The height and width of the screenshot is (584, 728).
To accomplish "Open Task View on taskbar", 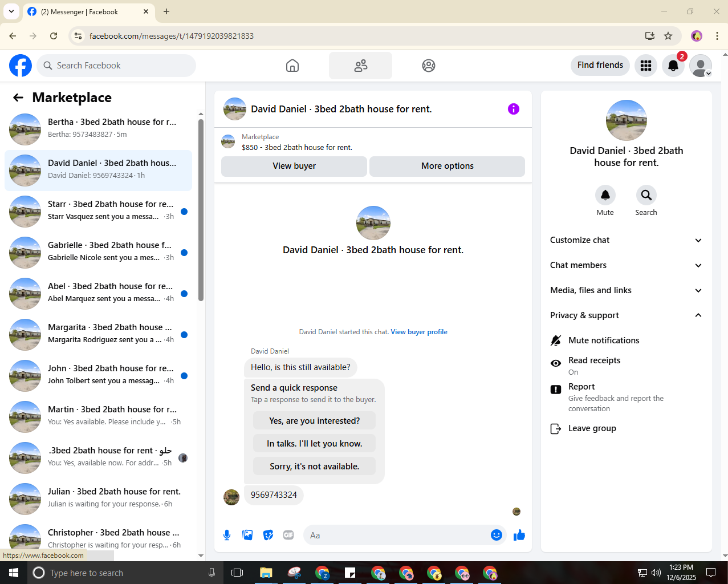I will (x=237, y=573).
